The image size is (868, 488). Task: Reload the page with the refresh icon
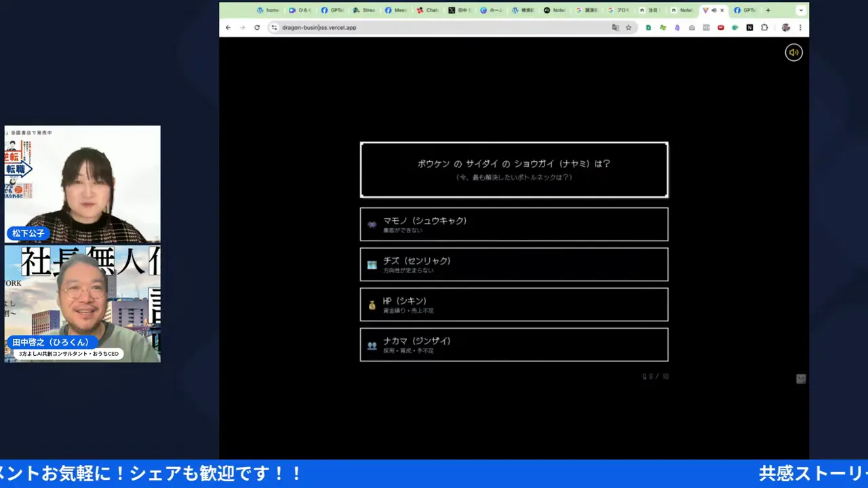pyautogui.click(x=256, y=27)
